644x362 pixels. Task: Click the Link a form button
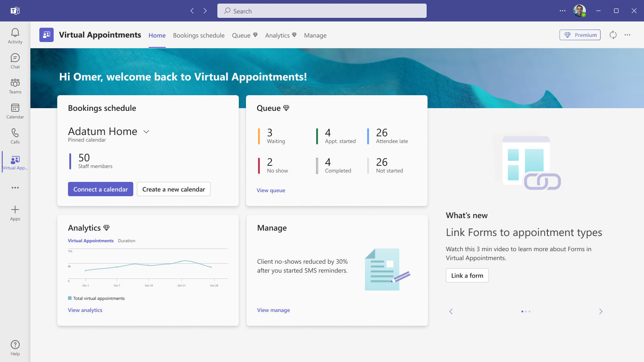[467, 275]
